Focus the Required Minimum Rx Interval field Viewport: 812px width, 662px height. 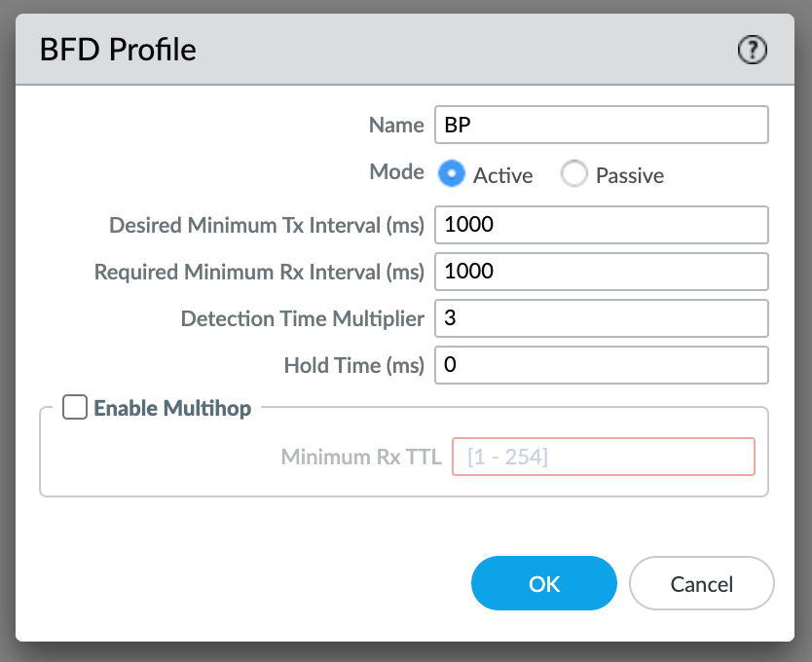click(601, 272)
